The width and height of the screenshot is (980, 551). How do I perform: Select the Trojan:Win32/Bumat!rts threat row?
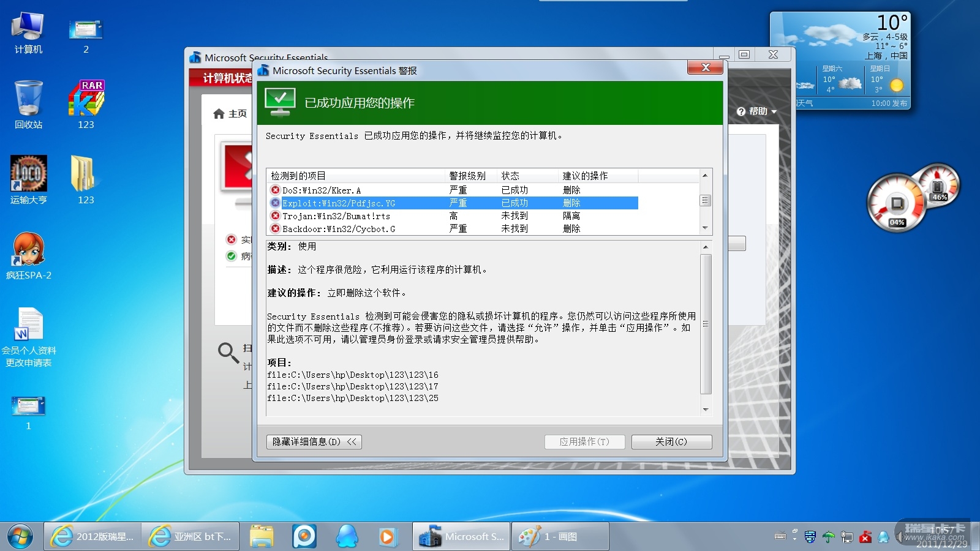click(453, 216)
